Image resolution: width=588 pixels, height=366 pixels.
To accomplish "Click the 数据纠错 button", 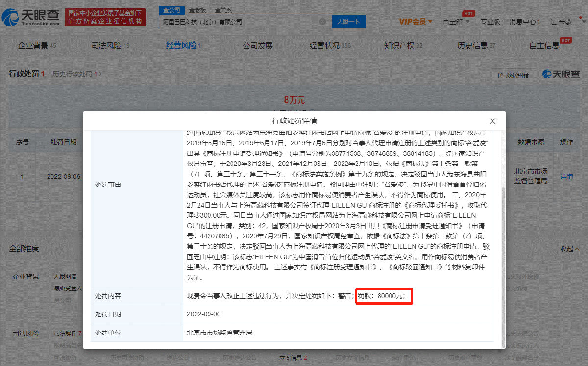I will (514, 75).
